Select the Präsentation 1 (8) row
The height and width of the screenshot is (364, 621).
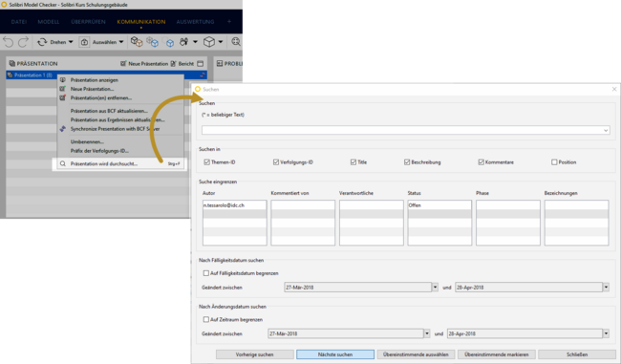pos(106,75)
